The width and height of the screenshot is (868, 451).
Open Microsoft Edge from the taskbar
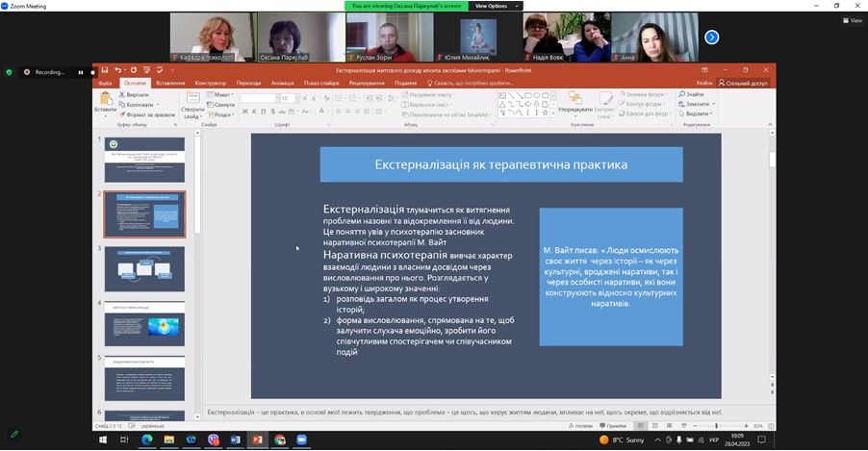point(147,440)
